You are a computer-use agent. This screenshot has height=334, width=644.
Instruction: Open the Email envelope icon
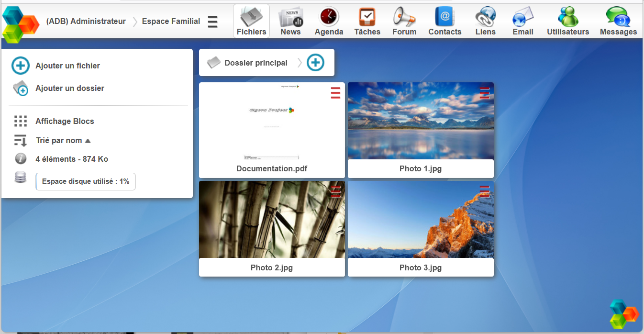point(522,17)
